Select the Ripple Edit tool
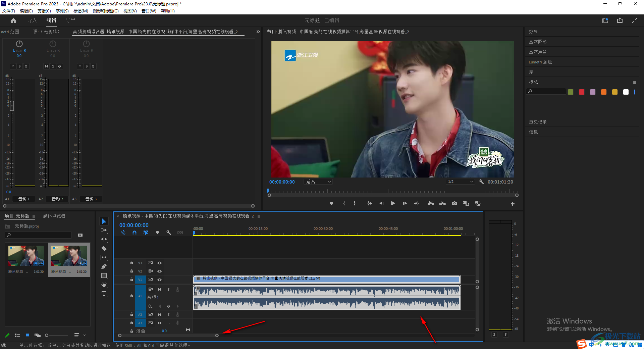Screen dimensions: 644x349 click(104, 239)
